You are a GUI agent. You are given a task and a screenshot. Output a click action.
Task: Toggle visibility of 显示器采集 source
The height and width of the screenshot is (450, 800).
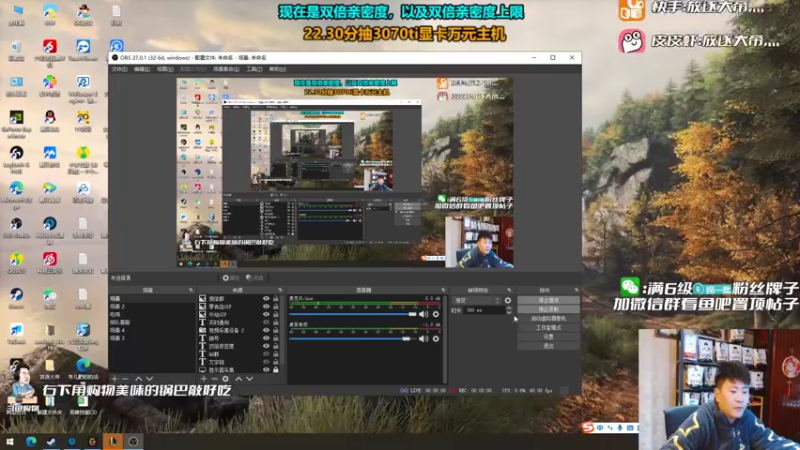[266, 369]
